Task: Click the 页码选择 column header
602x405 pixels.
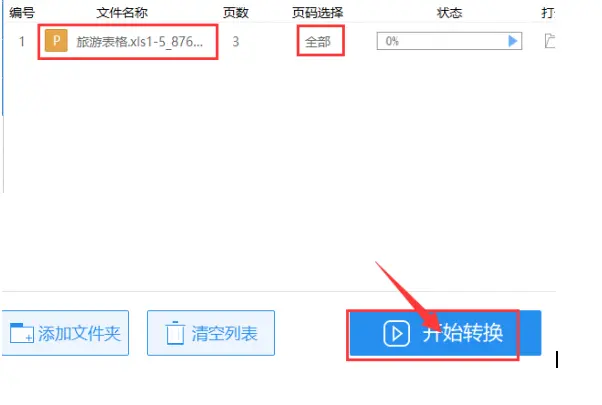Action: coord(318,13)
